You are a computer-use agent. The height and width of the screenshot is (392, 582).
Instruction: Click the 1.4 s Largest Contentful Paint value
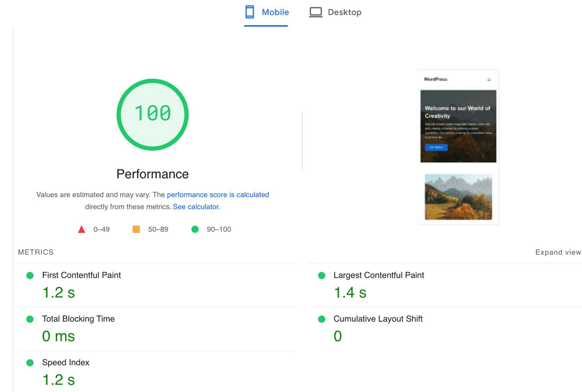(x=350, y=292)
